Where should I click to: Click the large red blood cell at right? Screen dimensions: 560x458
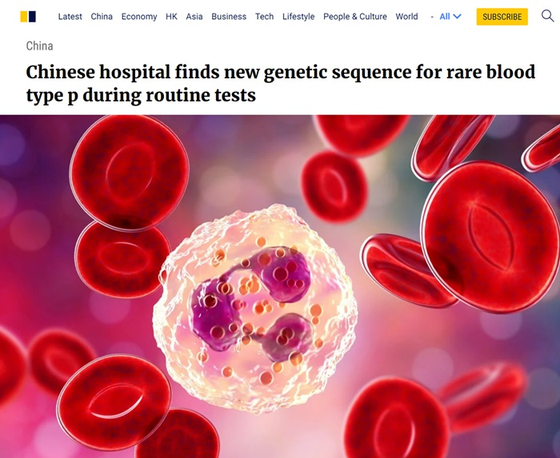(490, 237)
